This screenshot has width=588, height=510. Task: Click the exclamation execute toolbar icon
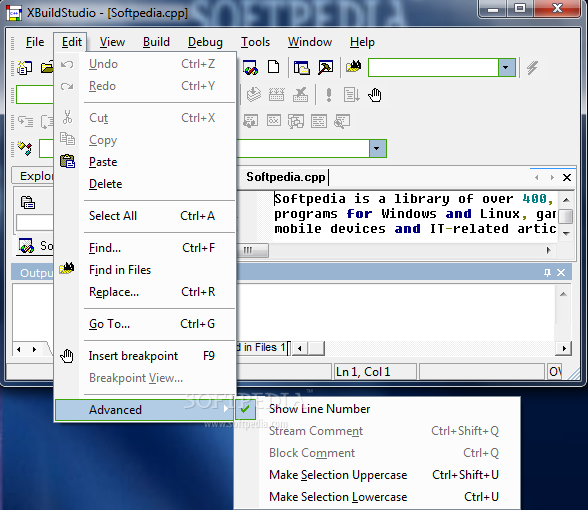[329, 95]
